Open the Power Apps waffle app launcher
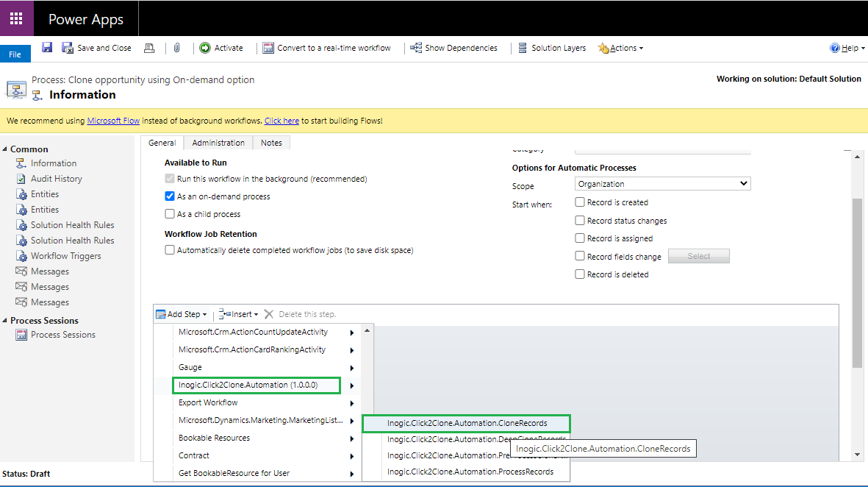868x487 pixels. [x=16, y=18]
